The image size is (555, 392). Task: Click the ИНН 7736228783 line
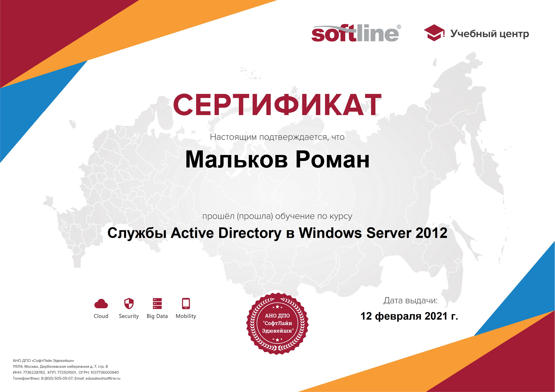point(66,372)
